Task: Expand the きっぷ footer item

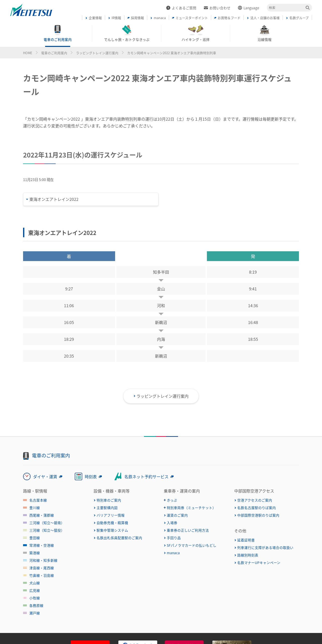Action: tap(171, 500)
